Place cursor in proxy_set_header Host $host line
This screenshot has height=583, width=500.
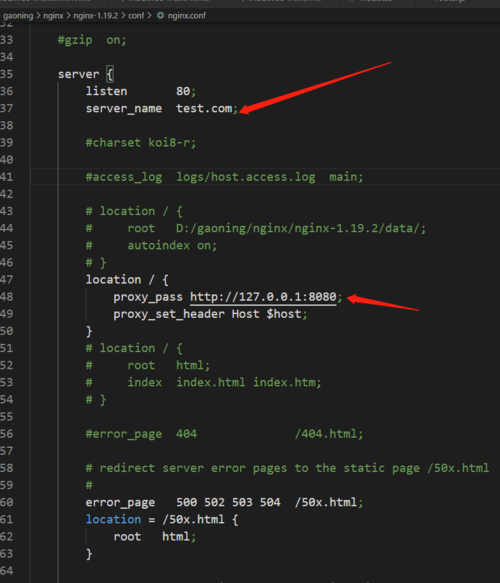(210, 314)
